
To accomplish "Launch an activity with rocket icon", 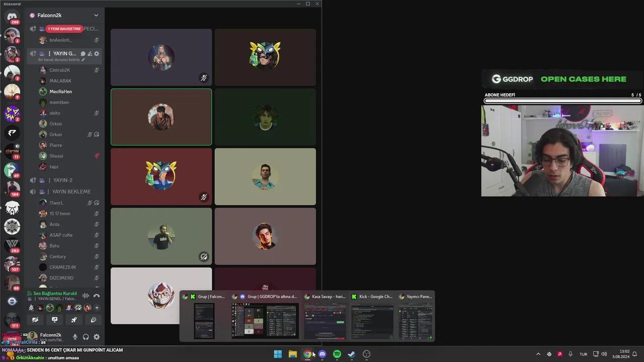I will pyautogui.click(x=74, y=320).
